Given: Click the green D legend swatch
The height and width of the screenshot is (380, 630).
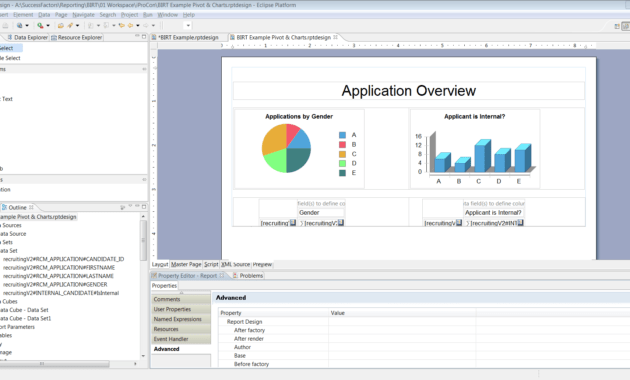Looking at the screenshot, I should coord(342,163).
